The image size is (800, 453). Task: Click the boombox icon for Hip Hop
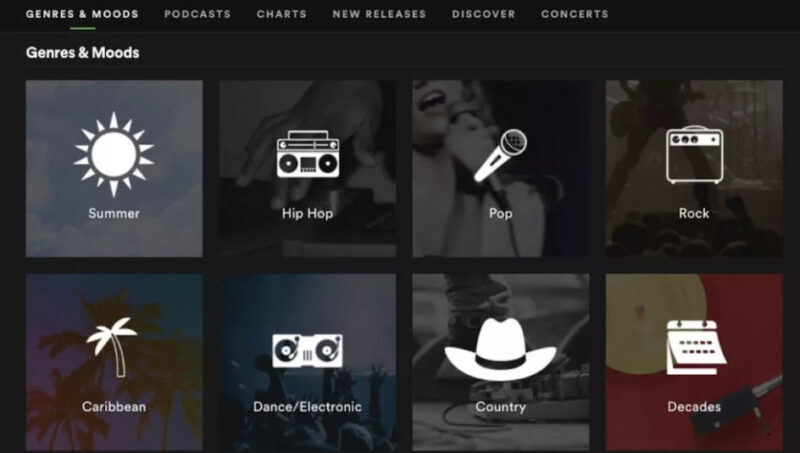308,154
